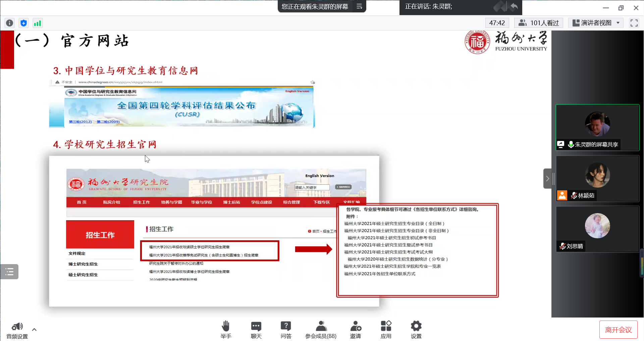Click screen-share indicator icon on 朱灵群 tile
644x341 pixels.
pyautogui.click(x=561, y=144)
